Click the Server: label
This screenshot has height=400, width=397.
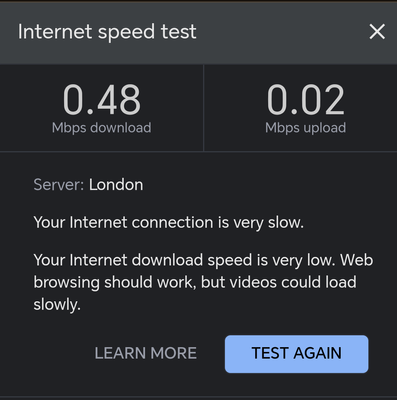[59, 185]
